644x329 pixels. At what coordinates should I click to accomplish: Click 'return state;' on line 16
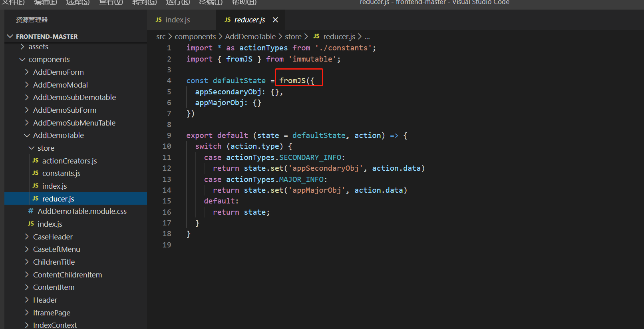point(241,212)
